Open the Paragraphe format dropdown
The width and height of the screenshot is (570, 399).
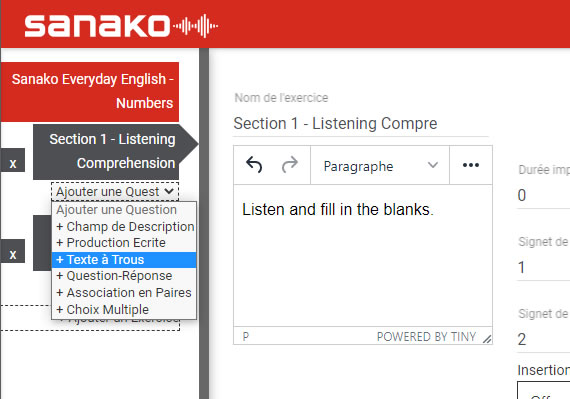(380, 165)
